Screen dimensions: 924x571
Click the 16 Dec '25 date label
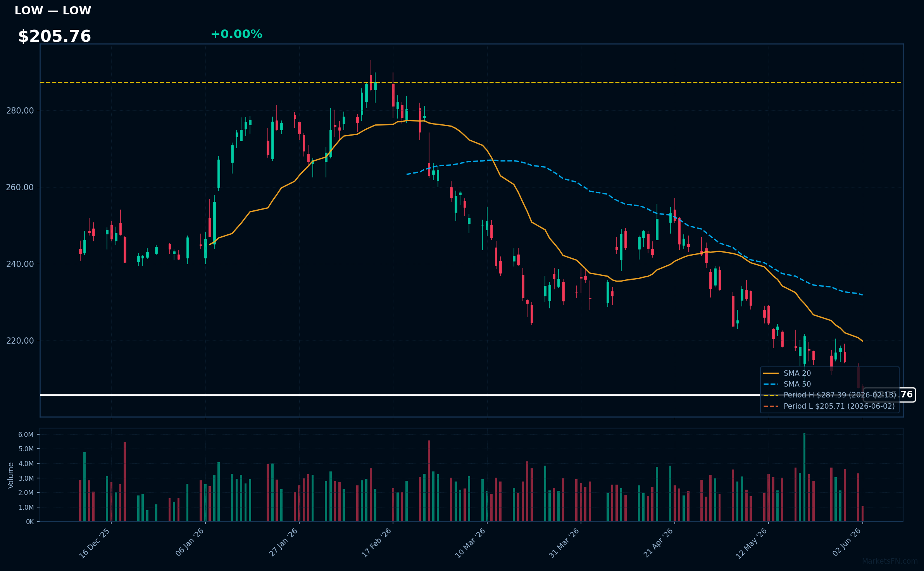(x=95, y=543)
